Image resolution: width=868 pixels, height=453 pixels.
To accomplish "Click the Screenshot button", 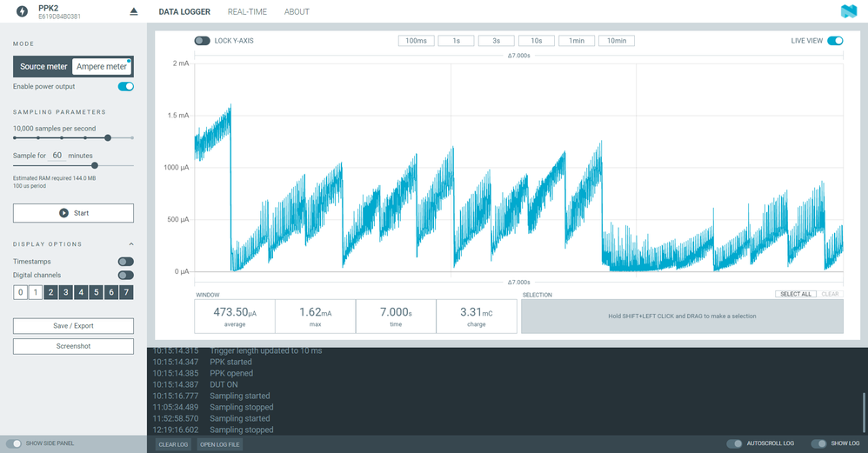I will click(73, 346).
